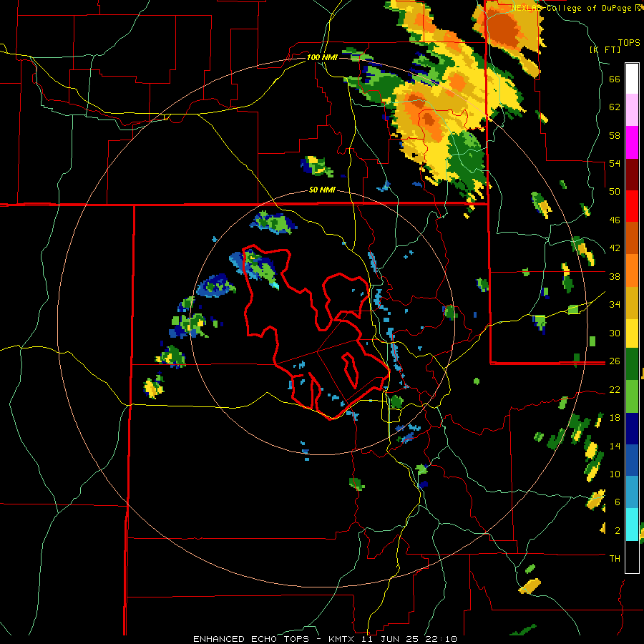Select the gold color scale segment

click(632, 302)
